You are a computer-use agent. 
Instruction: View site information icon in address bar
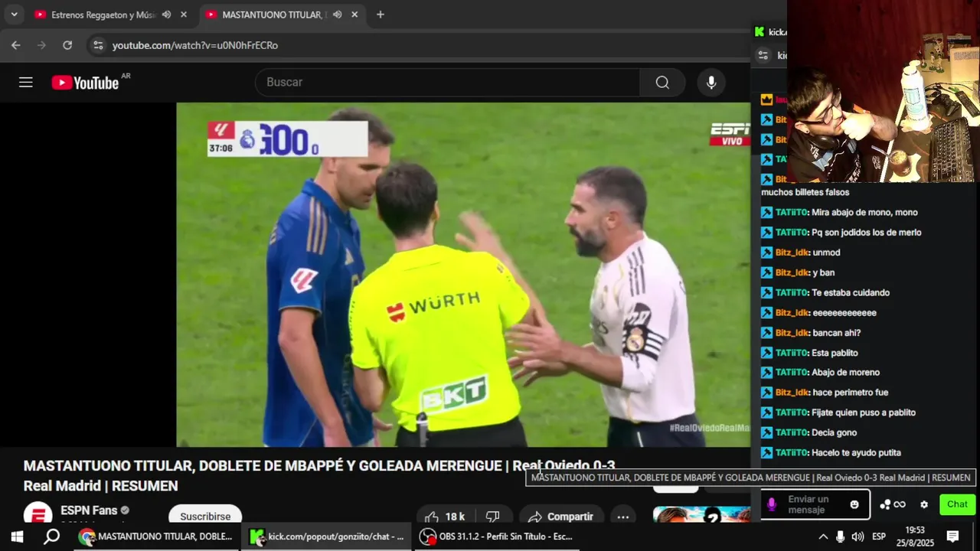tap(97, 45)
